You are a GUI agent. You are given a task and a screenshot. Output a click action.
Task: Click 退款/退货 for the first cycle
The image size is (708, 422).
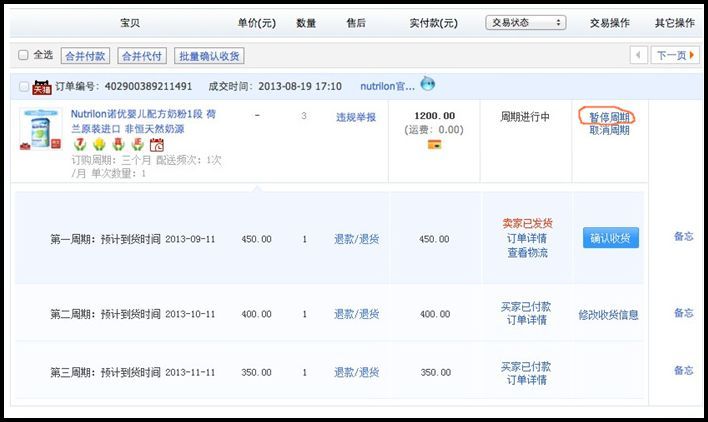(x=356, y=239)
